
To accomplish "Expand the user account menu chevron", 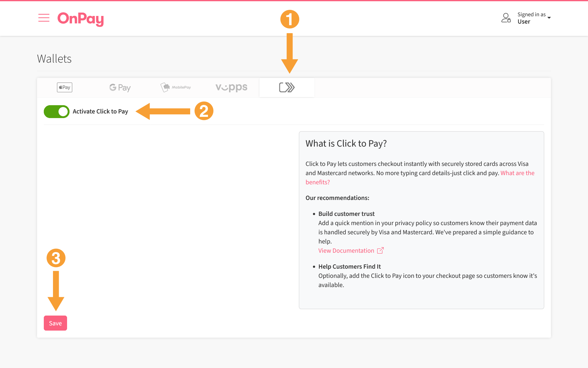I will coord(550,18).
